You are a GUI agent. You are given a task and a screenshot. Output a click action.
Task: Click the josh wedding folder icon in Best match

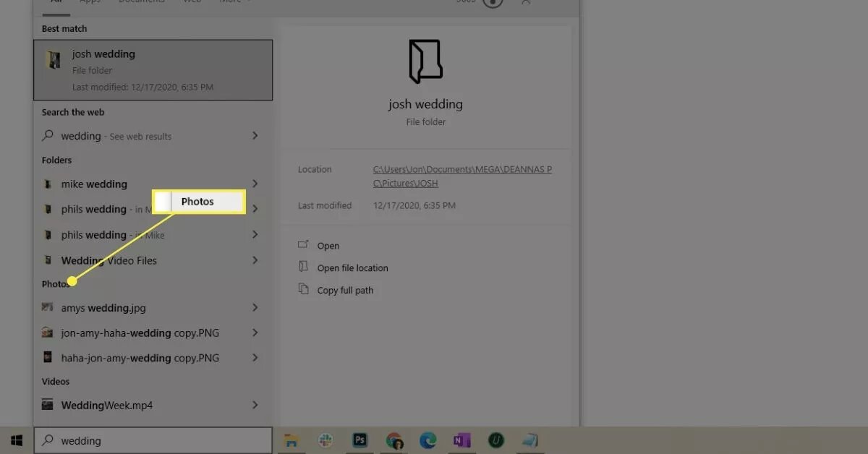(x=53, y=60)
